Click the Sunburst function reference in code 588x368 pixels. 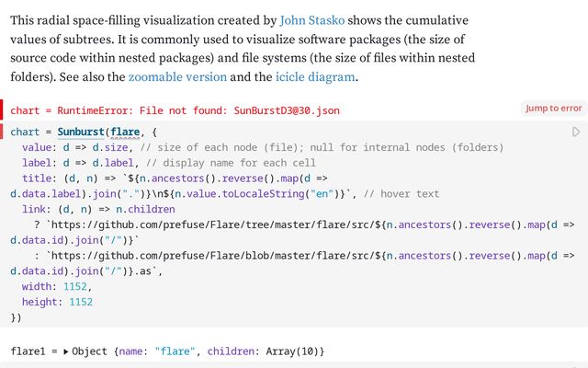pyautogui.click(x=74, y=132)
